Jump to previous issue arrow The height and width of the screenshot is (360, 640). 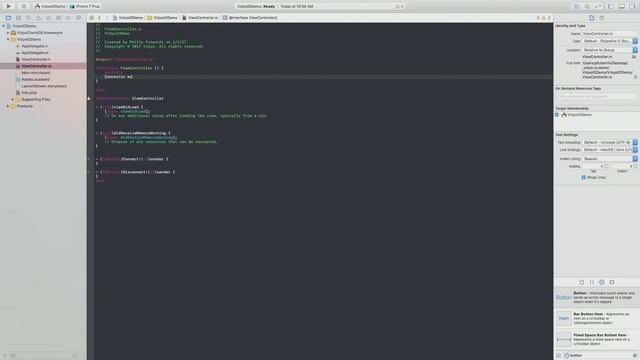click(x=538, y=18)
